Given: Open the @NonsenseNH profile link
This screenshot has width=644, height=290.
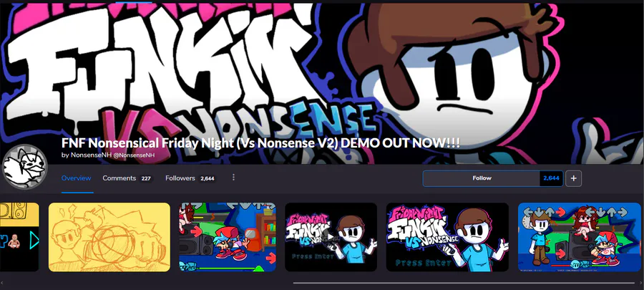Looking at the screenshot, I should click(x=134, y=155).
